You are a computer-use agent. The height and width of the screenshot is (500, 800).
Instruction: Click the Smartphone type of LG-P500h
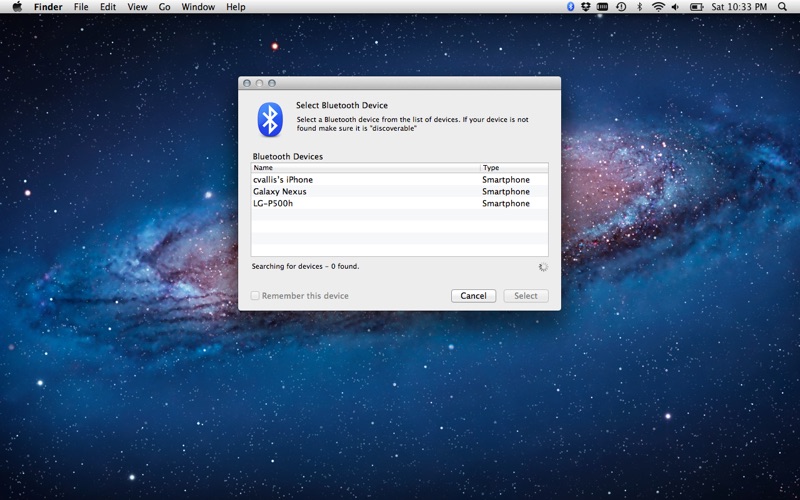click(506, 203)
